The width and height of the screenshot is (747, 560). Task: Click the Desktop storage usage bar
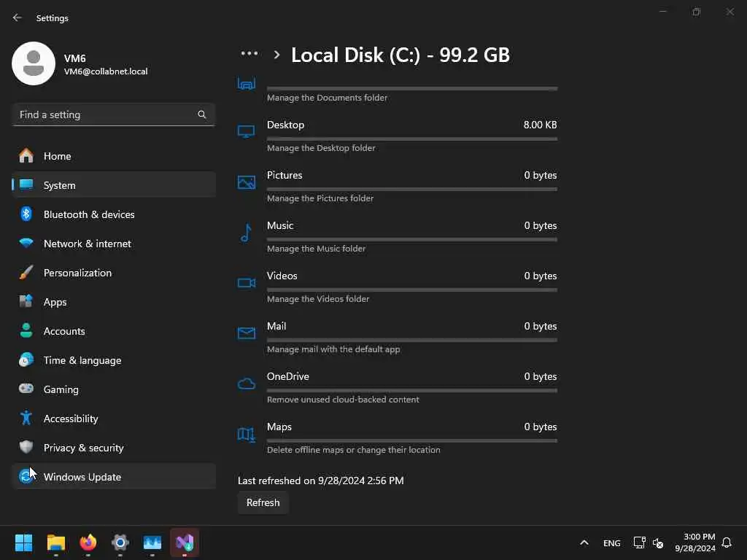pos(411,139)
